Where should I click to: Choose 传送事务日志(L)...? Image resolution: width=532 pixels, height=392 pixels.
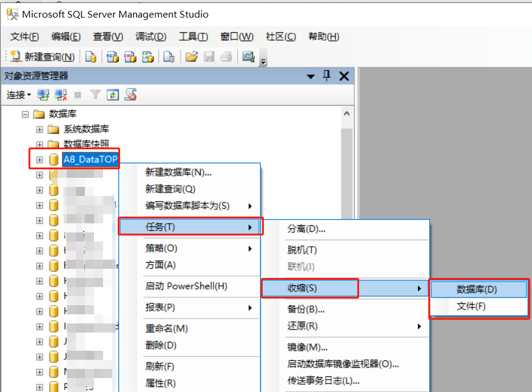345,381
